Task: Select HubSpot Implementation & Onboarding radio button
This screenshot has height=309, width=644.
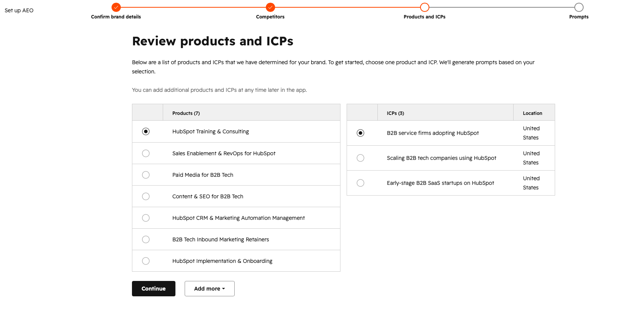Action: tap(146, 261)
